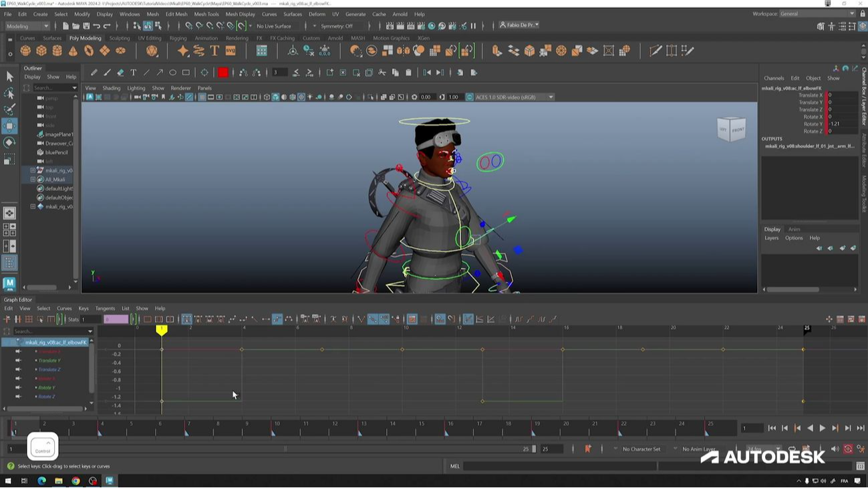Toggle snap to grids magnet in the status line
This screenshot has height=488, width=868.
[189, 25]
